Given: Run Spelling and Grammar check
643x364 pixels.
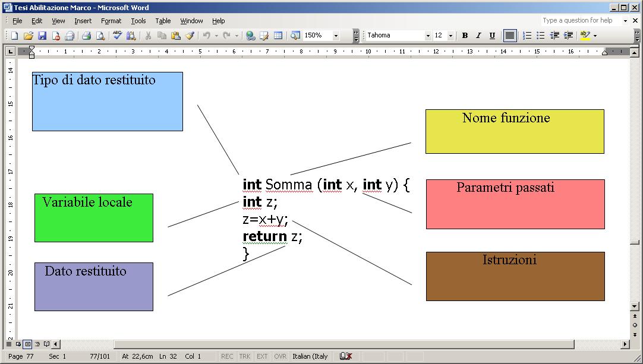Looking at the screenshot, I should coord(118,36).
